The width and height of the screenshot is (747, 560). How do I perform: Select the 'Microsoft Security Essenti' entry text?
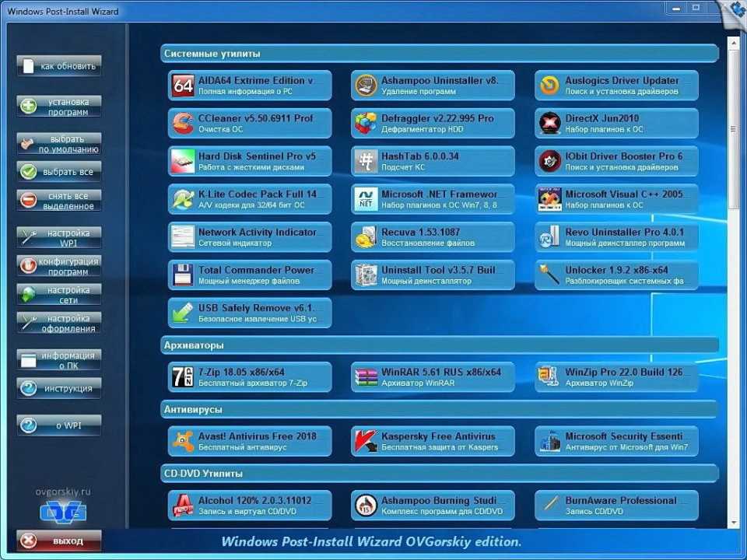624,436
